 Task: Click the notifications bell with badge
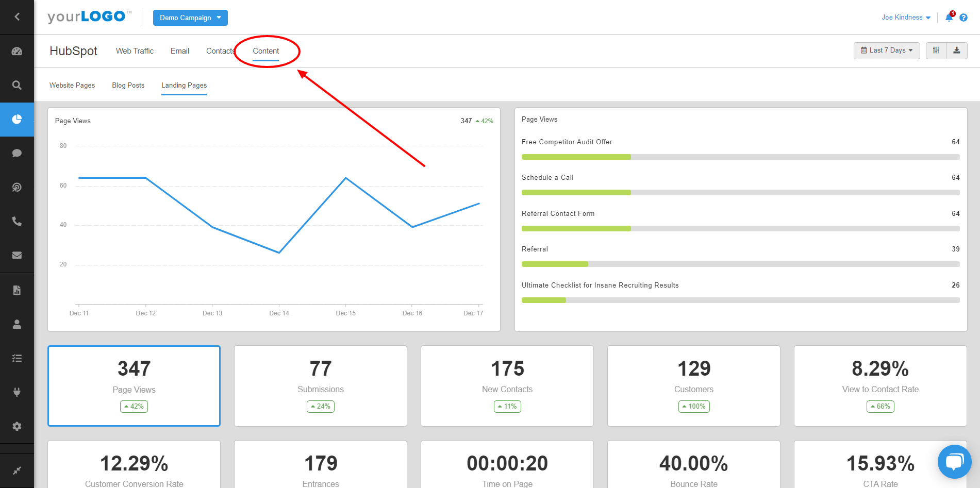(949, 17)
